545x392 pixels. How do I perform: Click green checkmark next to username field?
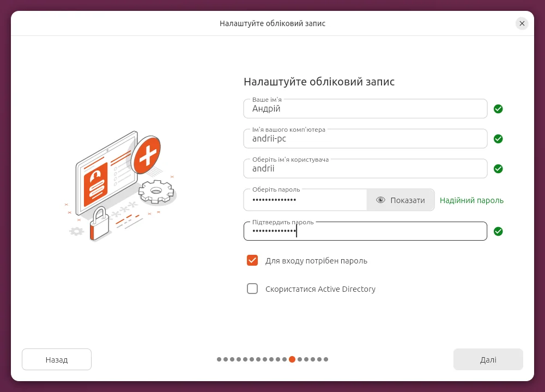tap(498, 169)
